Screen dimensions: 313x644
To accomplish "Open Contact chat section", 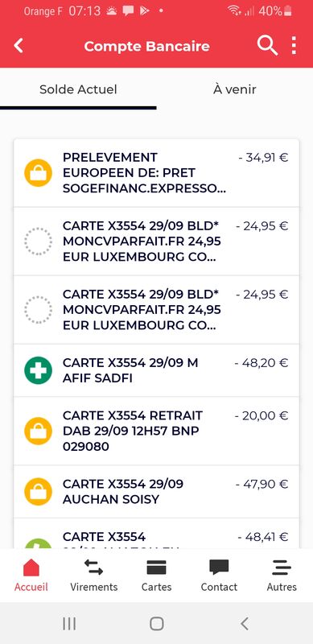I will pyautogui.click(x=219, y=576).
